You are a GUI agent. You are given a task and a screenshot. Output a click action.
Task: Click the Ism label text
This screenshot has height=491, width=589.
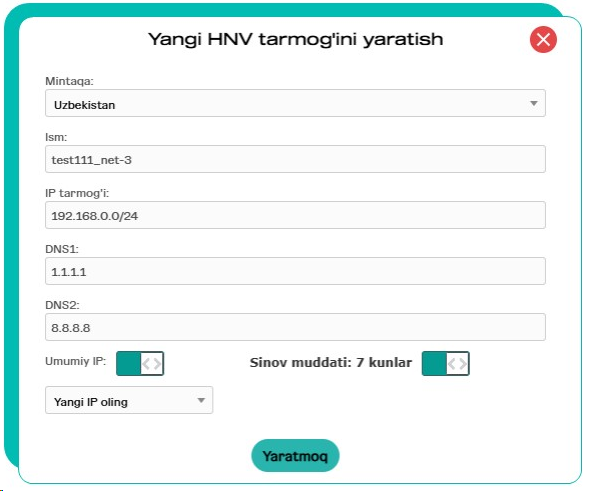pos(56,137)
